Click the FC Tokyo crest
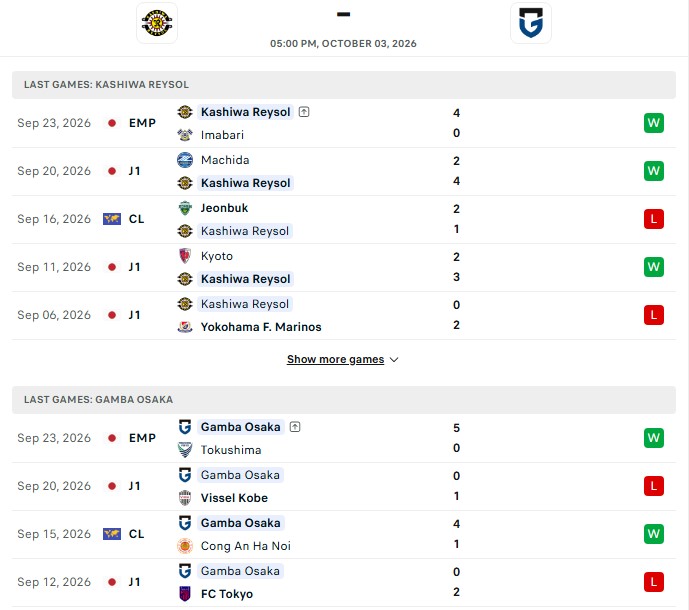This screenshot has width=689, height=610. 185,594
